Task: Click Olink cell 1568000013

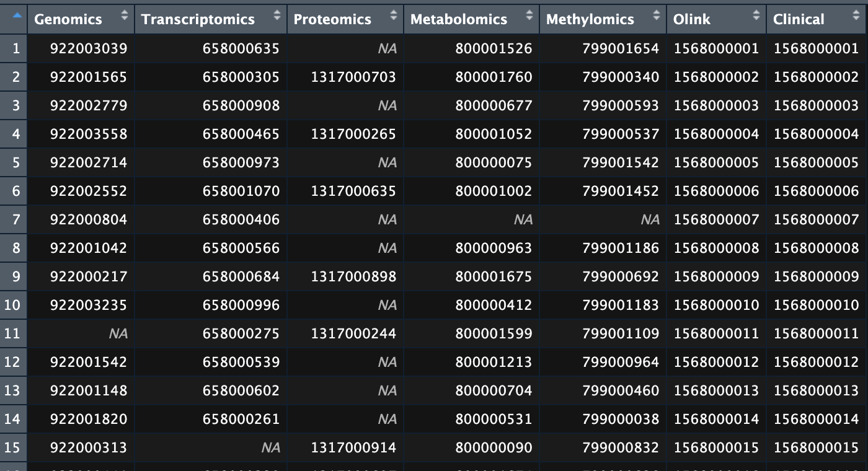Action: (x=716, y=390)
